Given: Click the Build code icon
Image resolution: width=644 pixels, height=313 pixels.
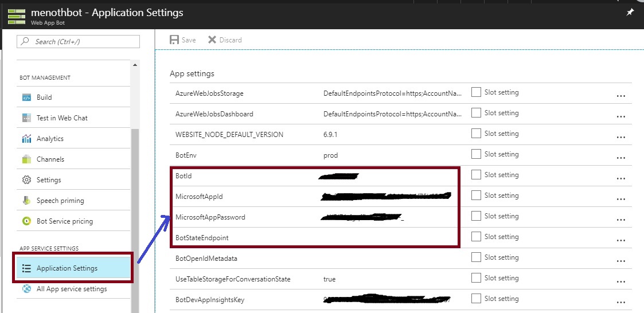Looking at the screenshot, I should pos(26,97).
